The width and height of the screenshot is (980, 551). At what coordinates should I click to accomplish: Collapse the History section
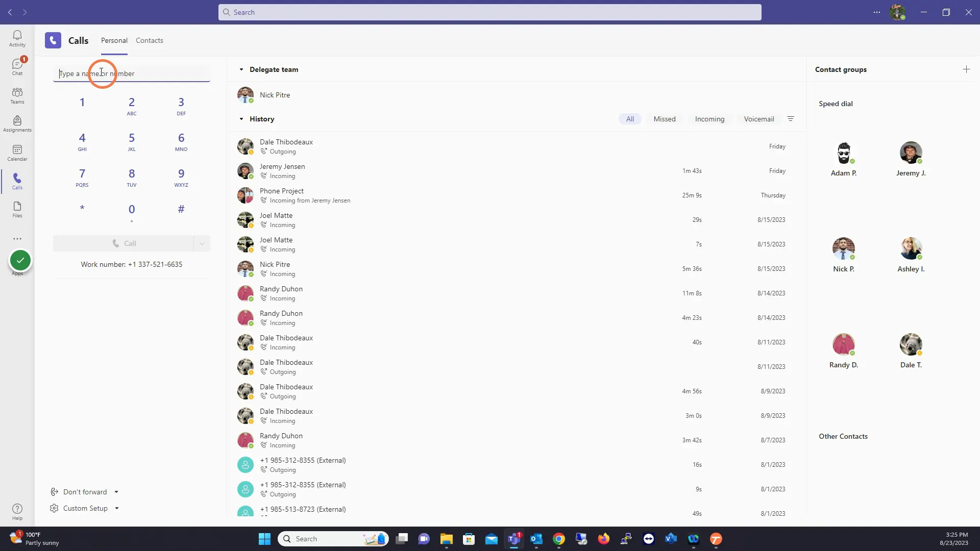click(241, 119)
